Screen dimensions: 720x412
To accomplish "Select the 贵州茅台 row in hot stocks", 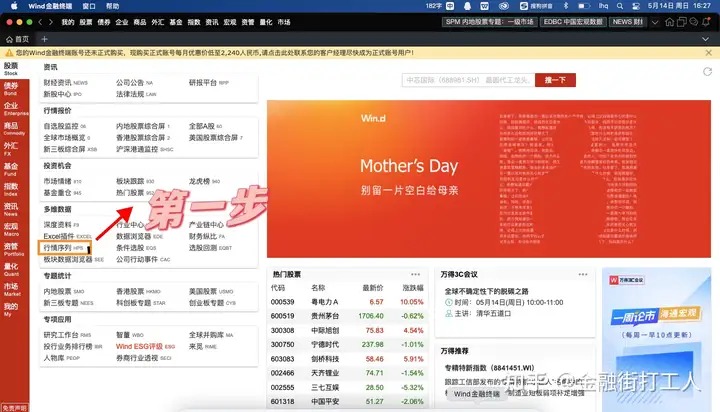I will click(347, 316).
